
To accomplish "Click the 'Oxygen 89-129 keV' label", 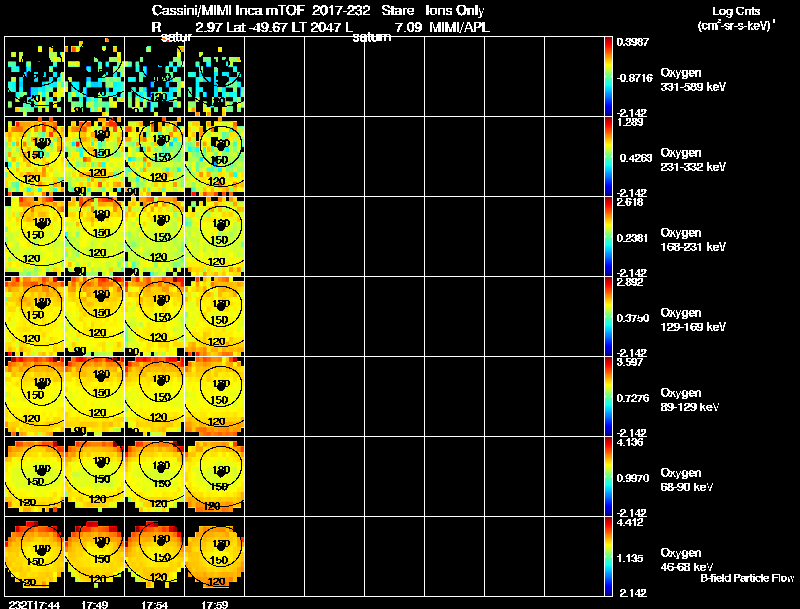I will tap(690, 400).
